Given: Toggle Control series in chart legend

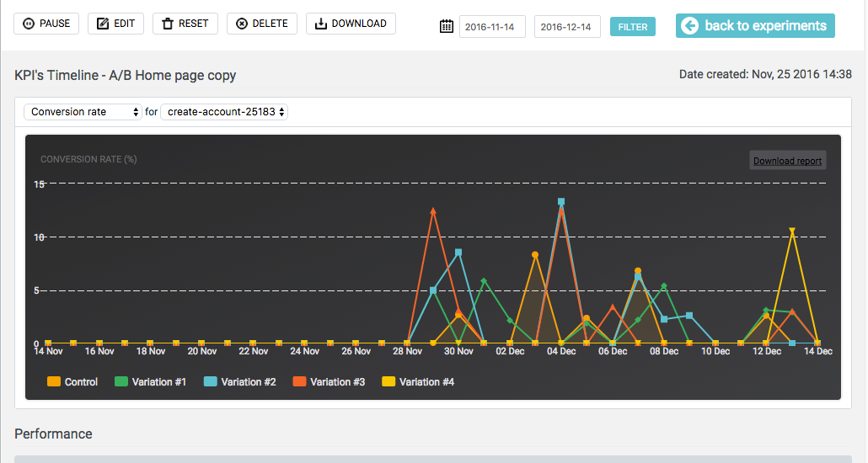Looking at the screenshot, I should click(x=72, y=381).
